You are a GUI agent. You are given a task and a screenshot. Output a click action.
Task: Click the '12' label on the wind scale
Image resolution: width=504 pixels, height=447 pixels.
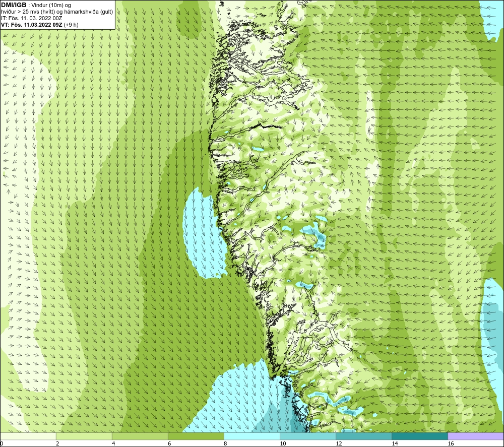pos(339,443)
